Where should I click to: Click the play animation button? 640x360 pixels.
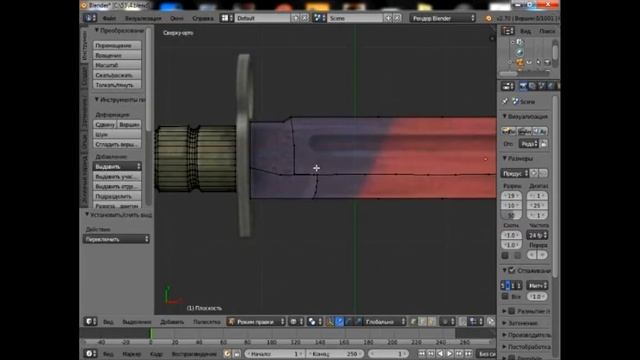(x=449, y=354)
